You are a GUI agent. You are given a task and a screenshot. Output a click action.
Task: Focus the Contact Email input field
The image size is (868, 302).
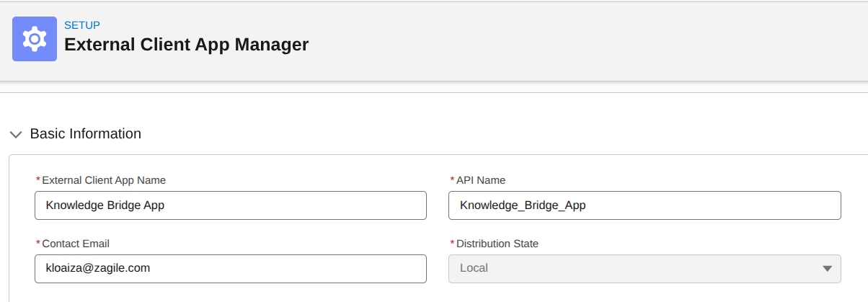click(x=231, y=268)
